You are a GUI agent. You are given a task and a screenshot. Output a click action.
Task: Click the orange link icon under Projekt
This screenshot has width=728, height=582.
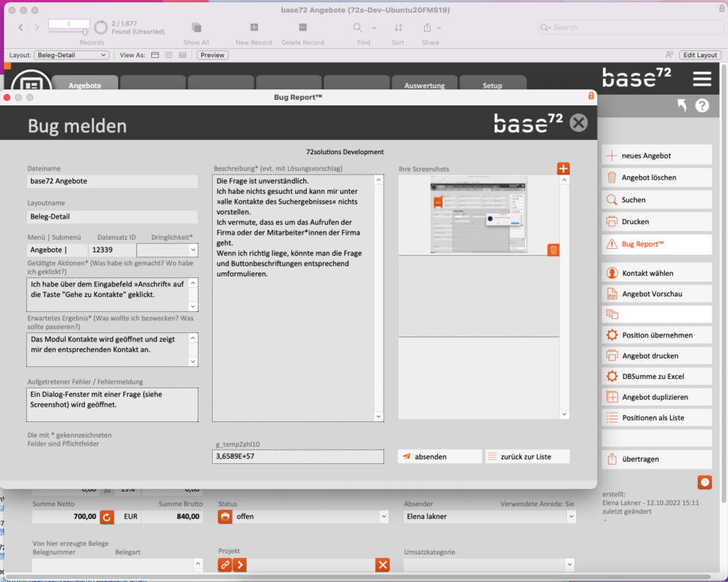click(225, 565)
